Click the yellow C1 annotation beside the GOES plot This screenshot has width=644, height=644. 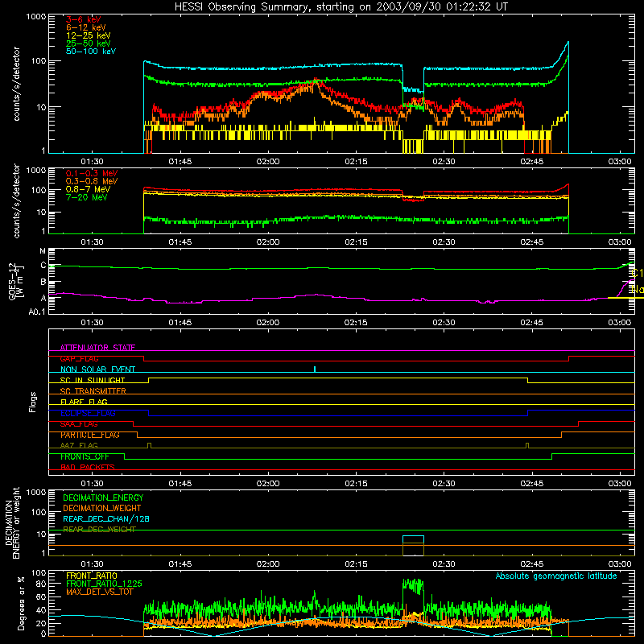[x=637, y=273]
